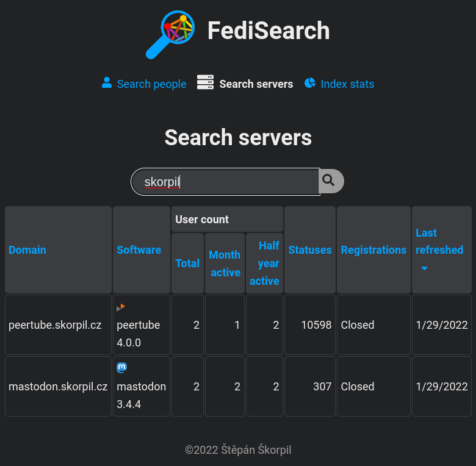This screenshot has width=476, height=466.
Task: Sort servers by Total user count
Action: pos(187,263)
